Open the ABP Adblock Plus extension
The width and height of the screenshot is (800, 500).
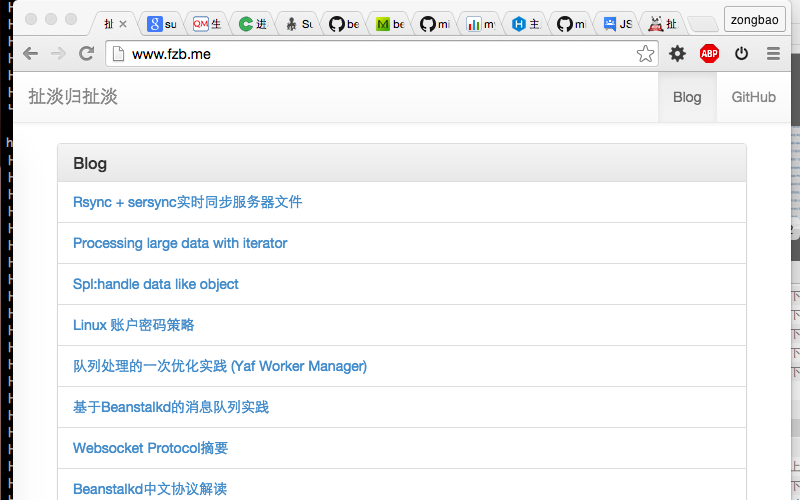[x=709, y=54]
